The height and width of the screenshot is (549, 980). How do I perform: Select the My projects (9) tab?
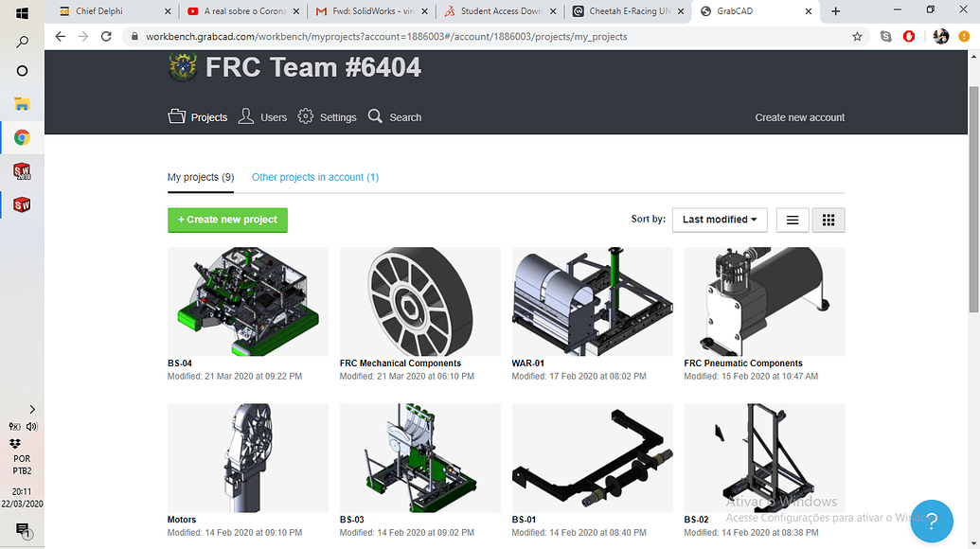201,177
